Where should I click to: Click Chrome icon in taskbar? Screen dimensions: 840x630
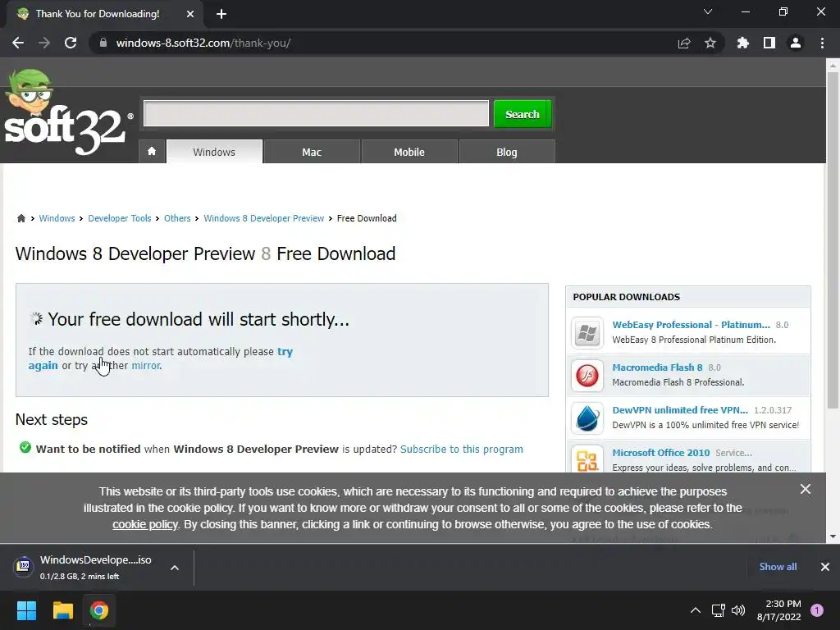click(99, 610)
